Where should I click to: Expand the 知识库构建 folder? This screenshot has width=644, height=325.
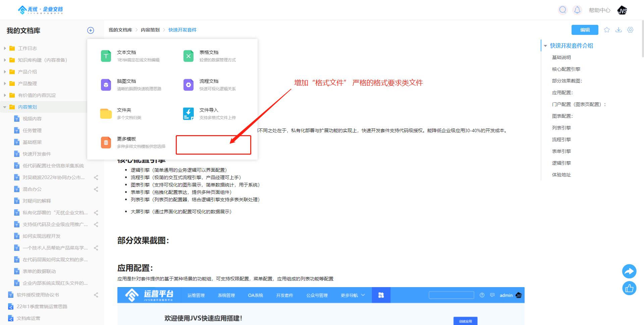[5, 60]
